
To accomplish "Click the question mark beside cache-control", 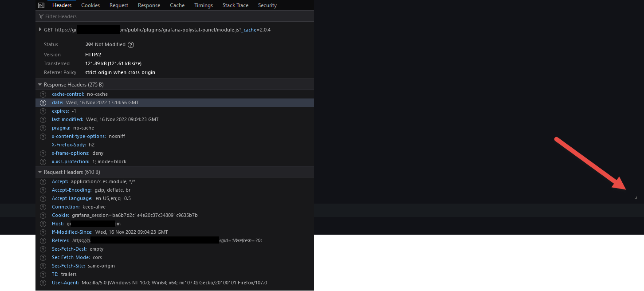I will pyautogui.click(x=43, y=94).
